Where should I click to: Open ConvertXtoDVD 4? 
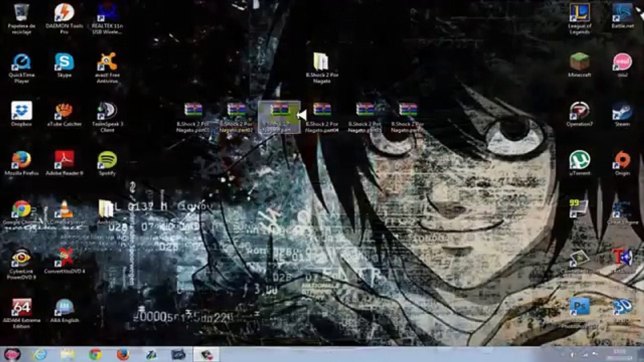tap(64, 262)
